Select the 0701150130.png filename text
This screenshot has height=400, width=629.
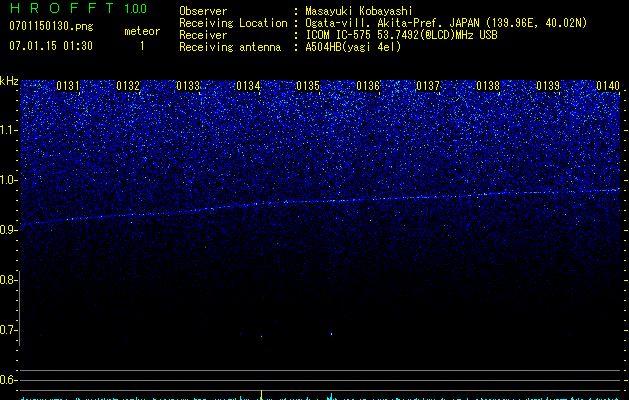click(51, 26)
